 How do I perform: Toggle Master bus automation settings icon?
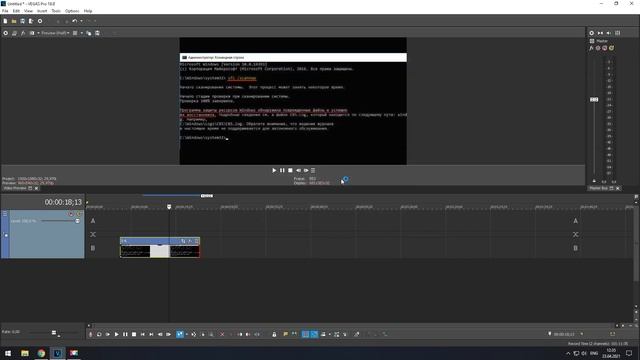coord(598,48)
